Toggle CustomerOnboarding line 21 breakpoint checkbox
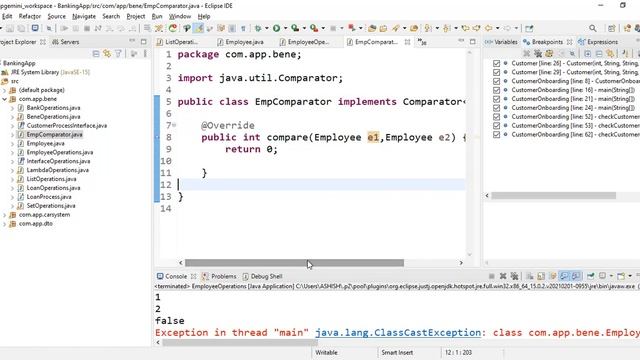Screen dimensions: 640x360 tap(496, 99)
